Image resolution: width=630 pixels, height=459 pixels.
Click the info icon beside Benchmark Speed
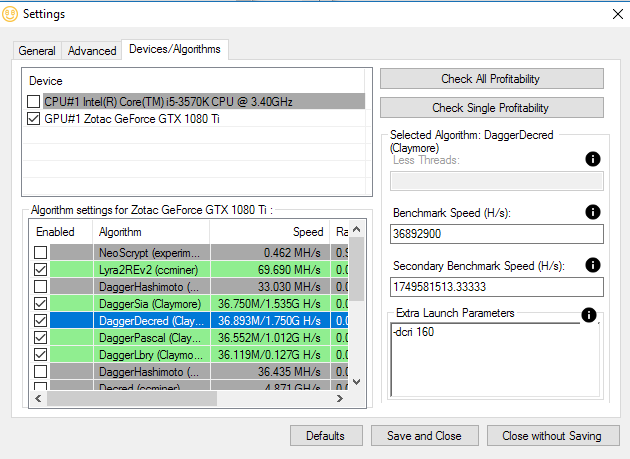point(593,212)
